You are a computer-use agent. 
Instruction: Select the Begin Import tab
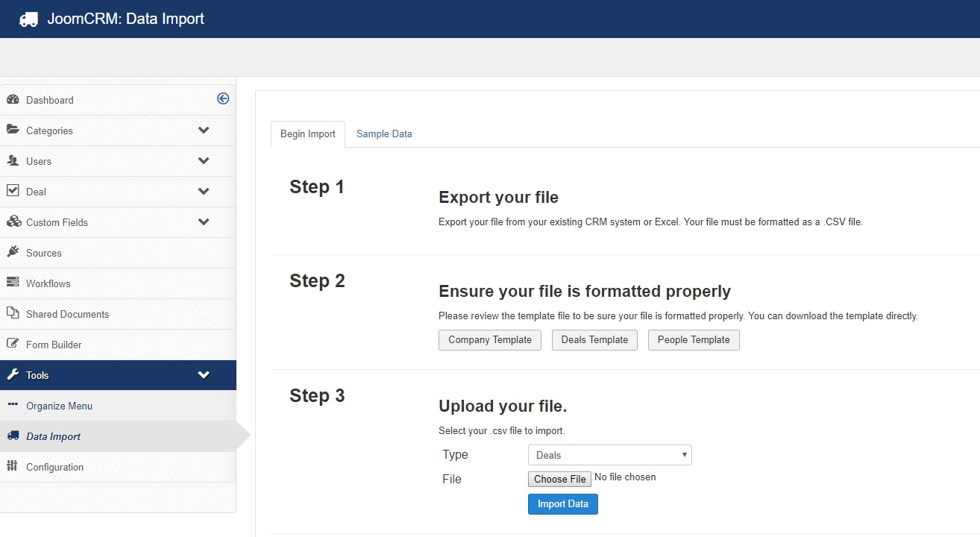pos(307,134)
